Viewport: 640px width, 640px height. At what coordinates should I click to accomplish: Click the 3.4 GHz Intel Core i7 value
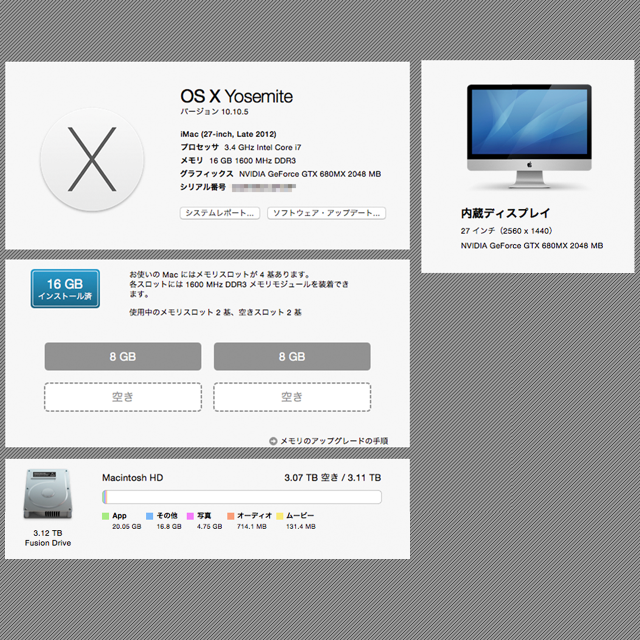(x=263, y=147)
